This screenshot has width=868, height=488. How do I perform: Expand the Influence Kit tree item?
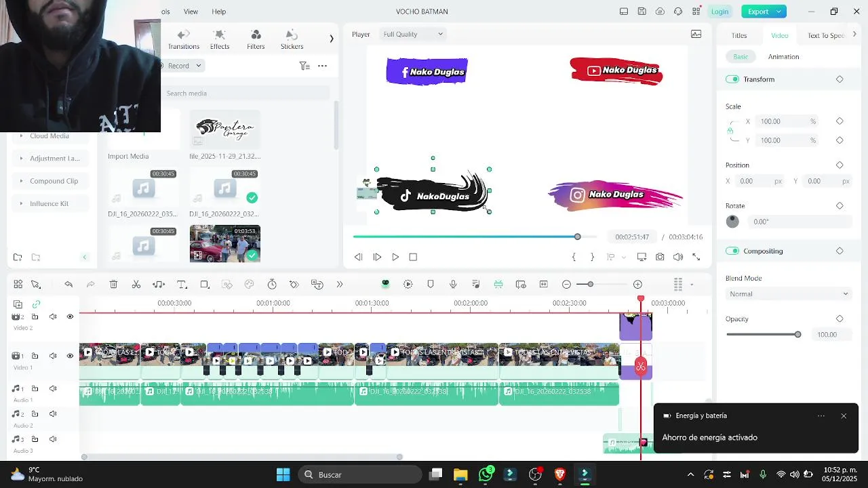pyautogui.click(x=22, y=203)
